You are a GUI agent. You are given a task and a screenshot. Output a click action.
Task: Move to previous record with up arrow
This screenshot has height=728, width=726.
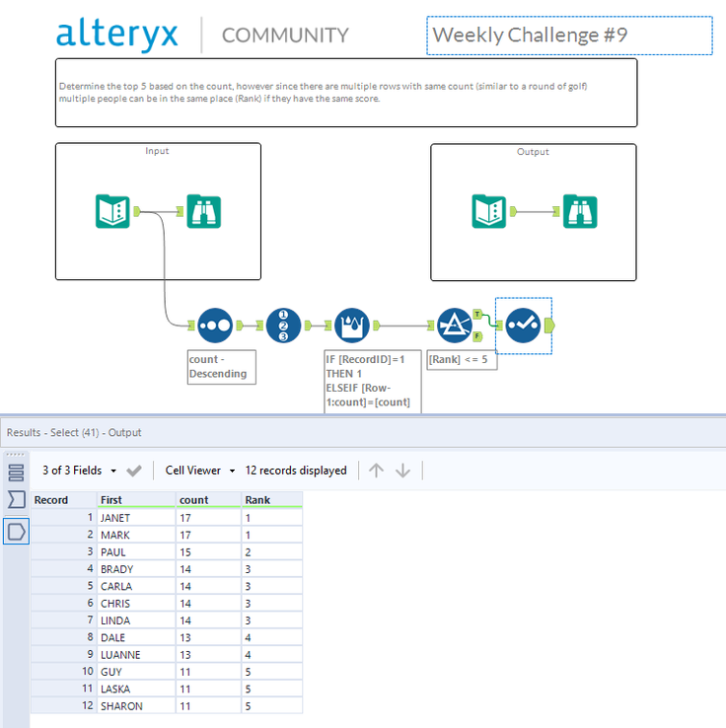click(376, 471)
